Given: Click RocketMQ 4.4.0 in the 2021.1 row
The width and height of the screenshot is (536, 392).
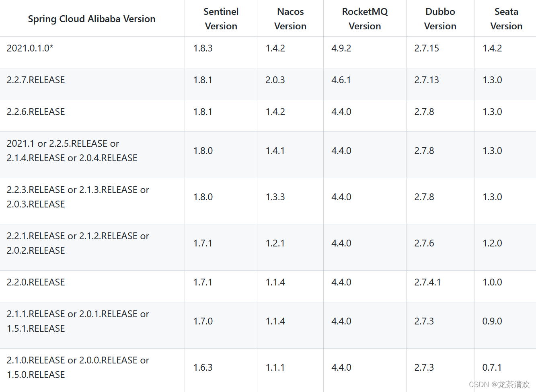Looking at the screenshot, I should point(341,151).
